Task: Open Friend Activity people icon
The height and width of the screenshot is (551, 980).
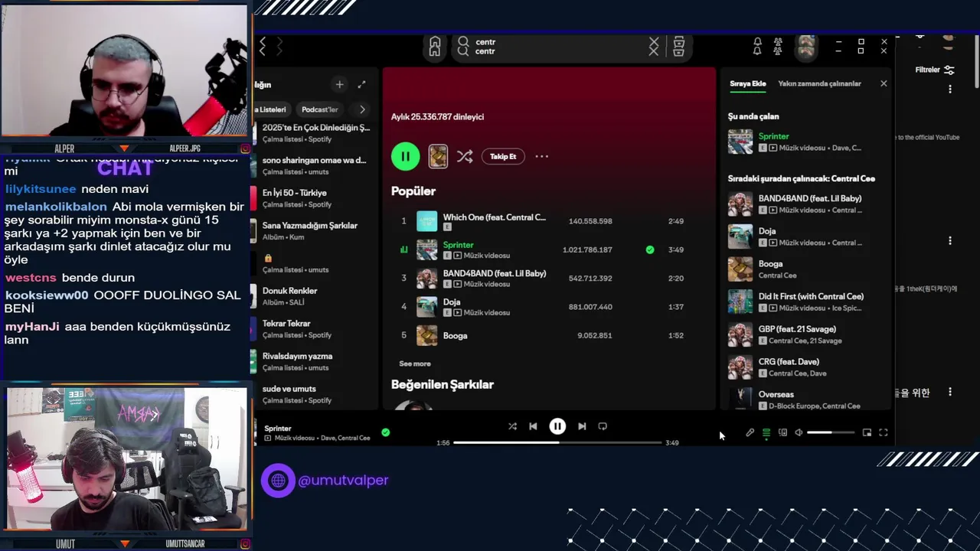Action: tap(778, 47)
